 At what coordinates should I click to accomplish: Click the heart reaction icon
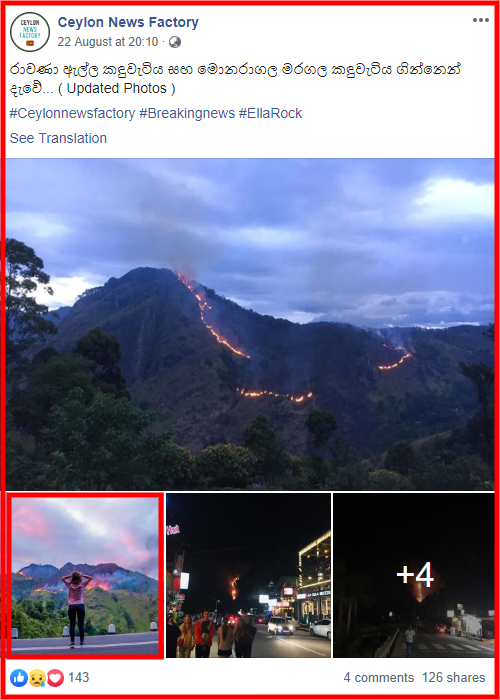click(55, 678)
